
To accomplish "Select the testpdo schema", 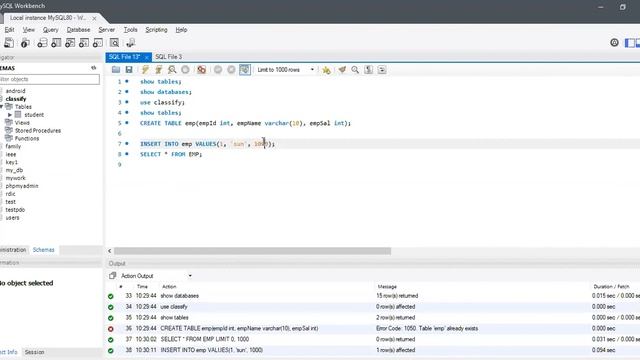I will click(x=15, y=209).
